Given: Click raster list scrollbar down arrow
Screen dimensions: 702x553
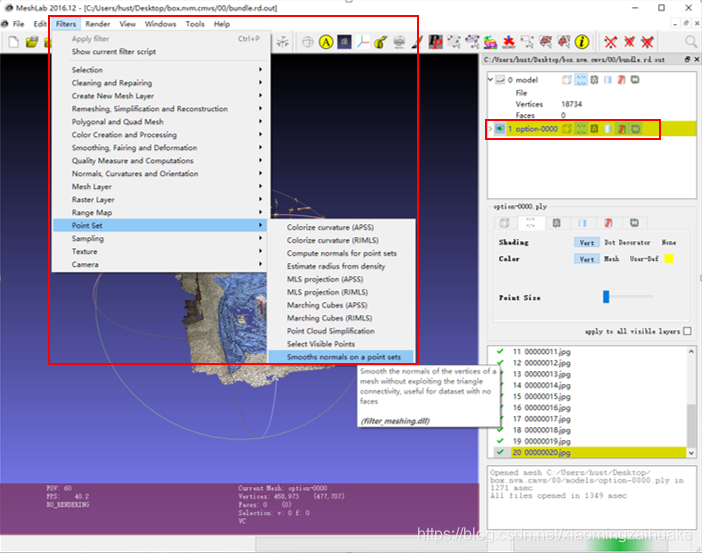Looking at the screenshot, I should (691, 452).
